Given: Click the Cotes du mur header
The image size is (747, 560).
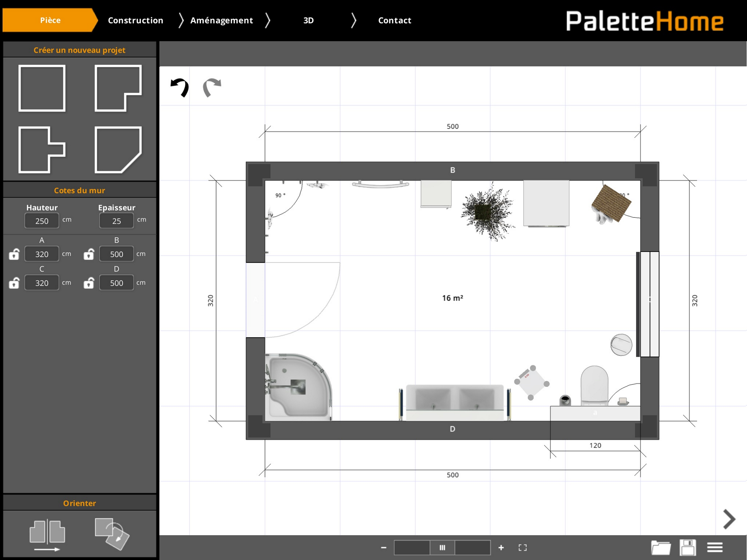Looking at the screenshot, I should pos(79,191).
